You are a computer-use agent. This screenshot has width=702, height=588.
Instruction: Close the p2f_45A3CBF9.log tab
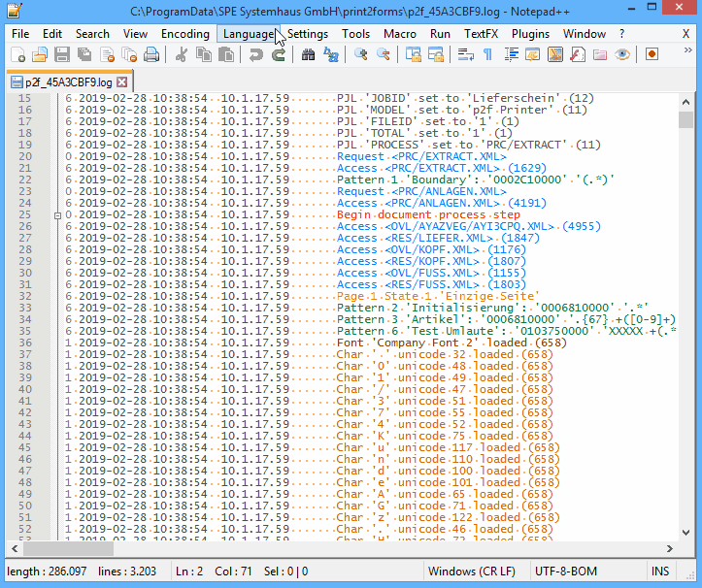[x=123, y=82]
